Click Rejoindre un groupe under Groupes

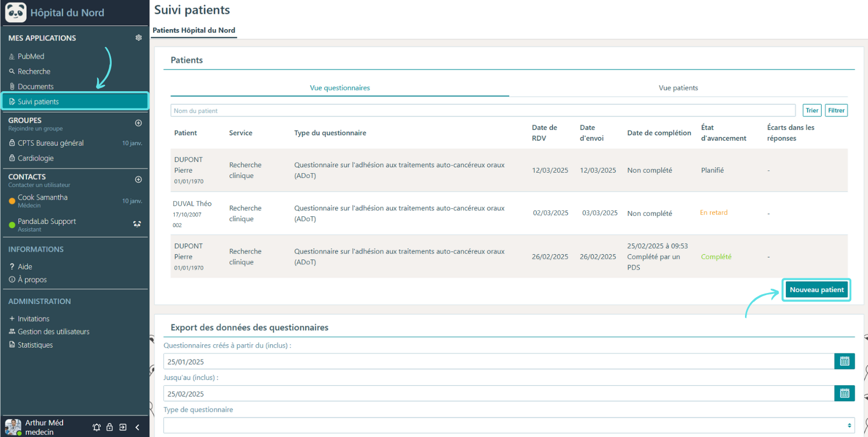click(36, 128)
